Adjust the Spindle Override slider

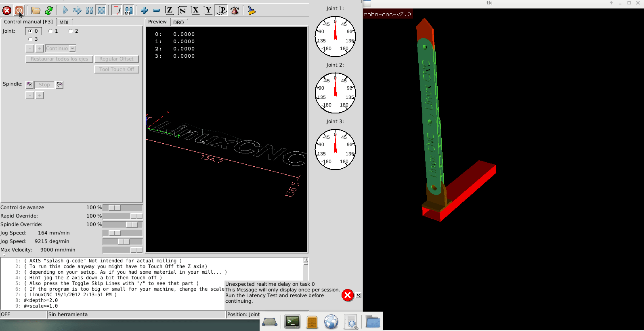pyautogui.click(x=123, y=224)
